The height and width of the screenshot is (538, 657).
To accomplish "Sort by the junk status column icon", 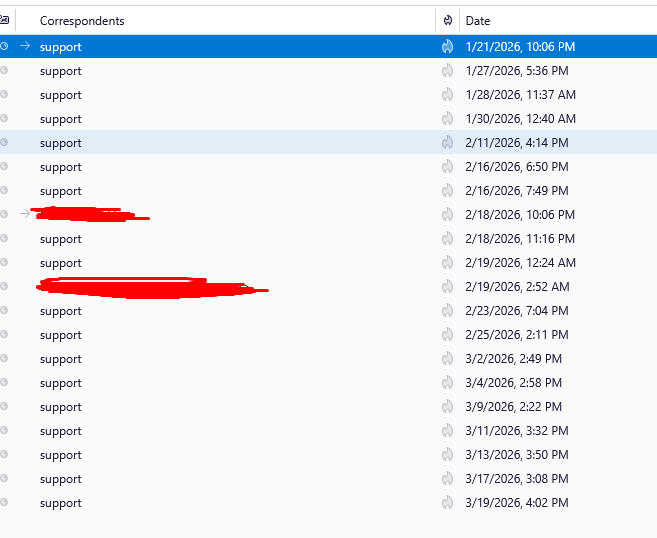I will (447, 21).
